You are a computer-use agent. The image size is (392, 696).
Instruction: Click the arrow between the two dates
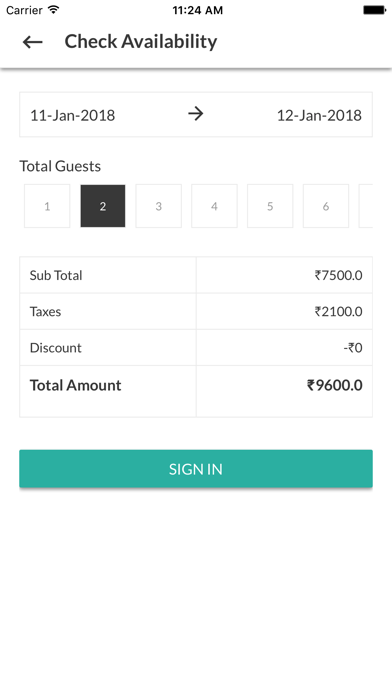coord(195,114)
